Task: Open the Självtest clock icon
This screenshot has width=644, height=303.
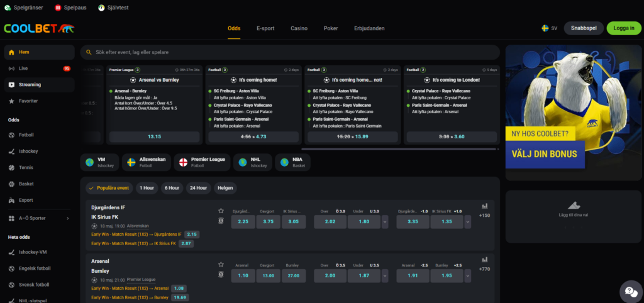Action: 101,8
